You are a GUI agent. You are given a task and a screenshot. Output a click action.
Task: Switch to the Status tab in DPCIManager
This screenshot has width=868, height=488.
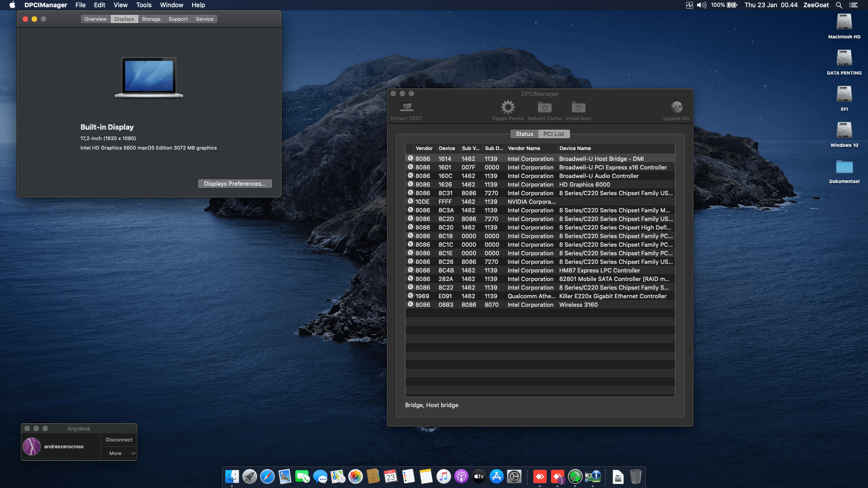coord(524,134)
